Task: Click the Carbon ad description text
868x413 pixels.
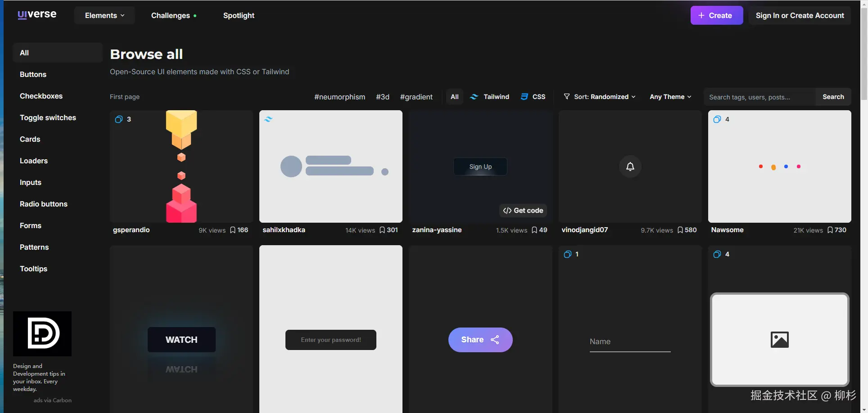Action: click(x=39, y=377)
